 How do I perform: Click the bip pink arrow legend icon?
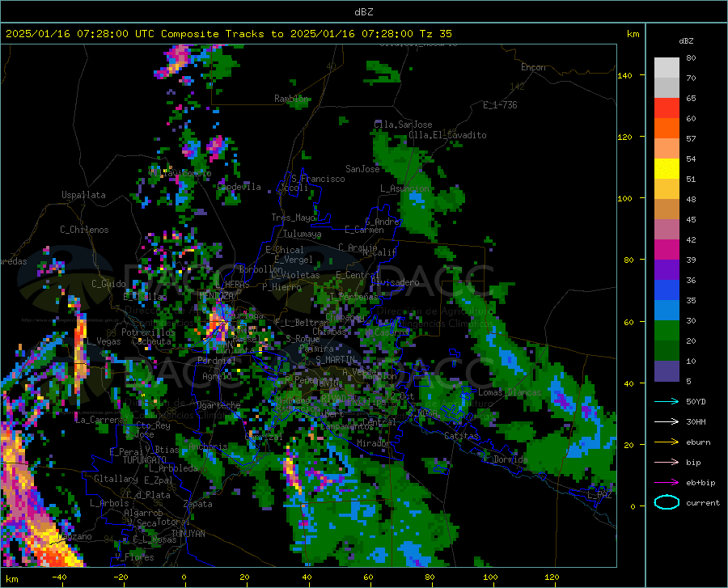coord(667,463)
